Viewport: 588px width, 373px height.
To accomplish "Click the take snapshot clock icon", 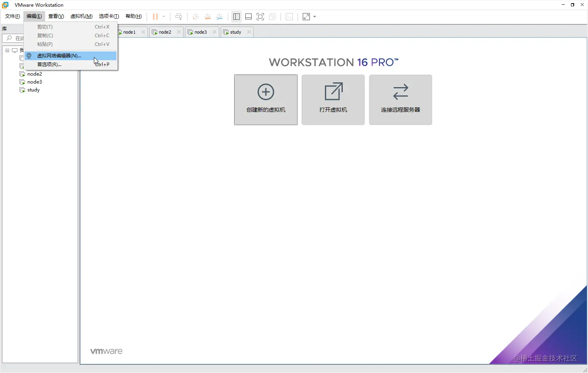I will coord(195,17).
